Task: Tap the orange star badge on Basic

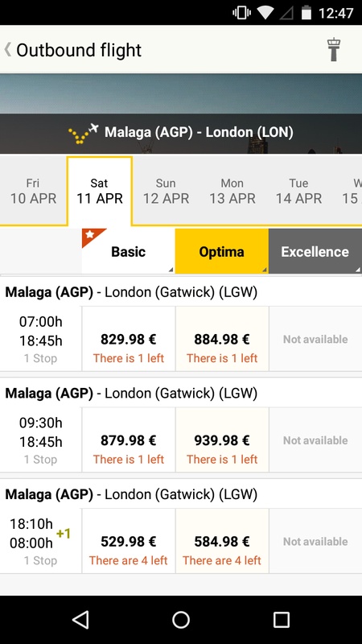Action: point(91,236)
